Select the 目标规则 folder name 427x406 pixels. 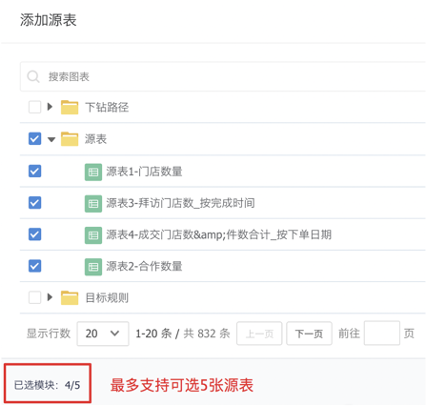107,298
